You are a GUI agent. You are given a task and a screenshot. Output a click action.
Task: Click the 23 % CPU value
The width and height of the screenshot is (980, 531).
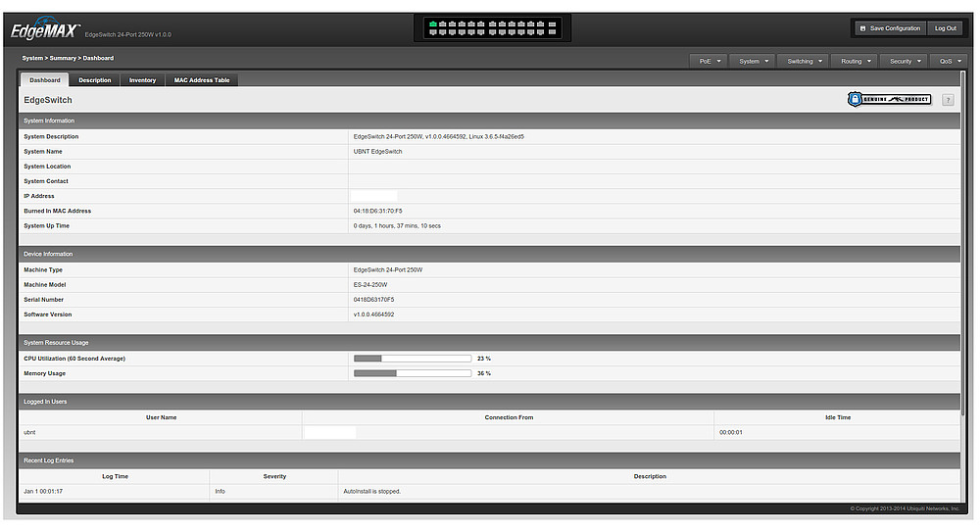pyautogui.click(x=484, y=359)
